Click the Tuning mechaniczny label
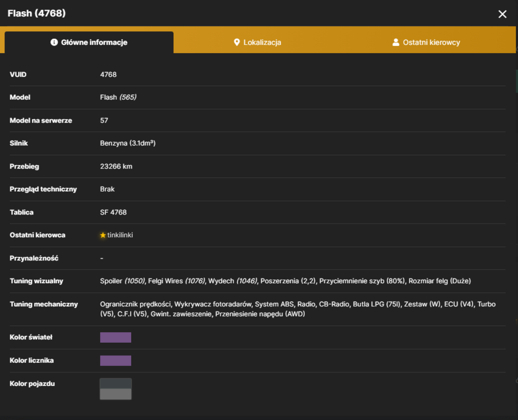 point(44,304)
